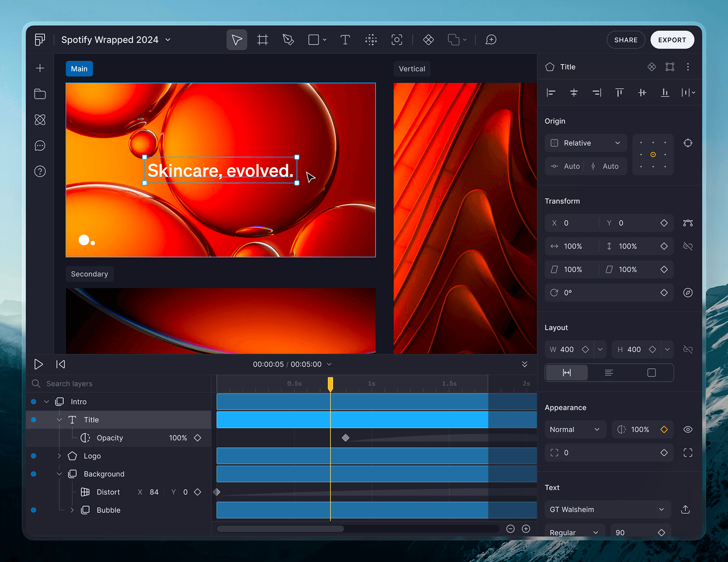Toggle the width height link in Layout

click(688, 349)
